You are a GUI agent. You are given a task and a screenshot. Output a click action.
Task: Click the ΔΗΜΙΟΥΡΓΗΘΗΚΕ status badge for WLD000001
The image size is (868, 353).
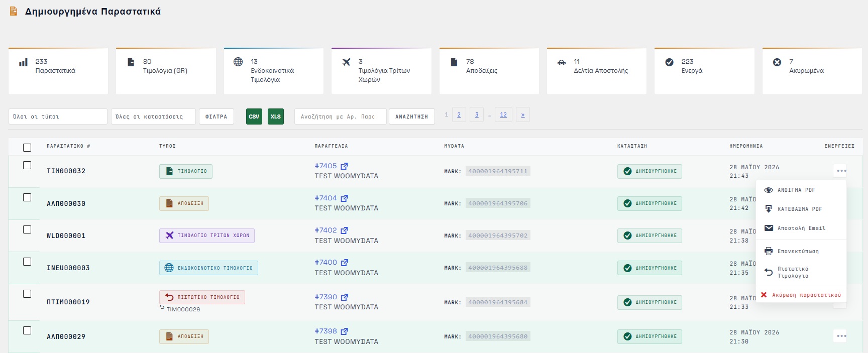[649, 236]
